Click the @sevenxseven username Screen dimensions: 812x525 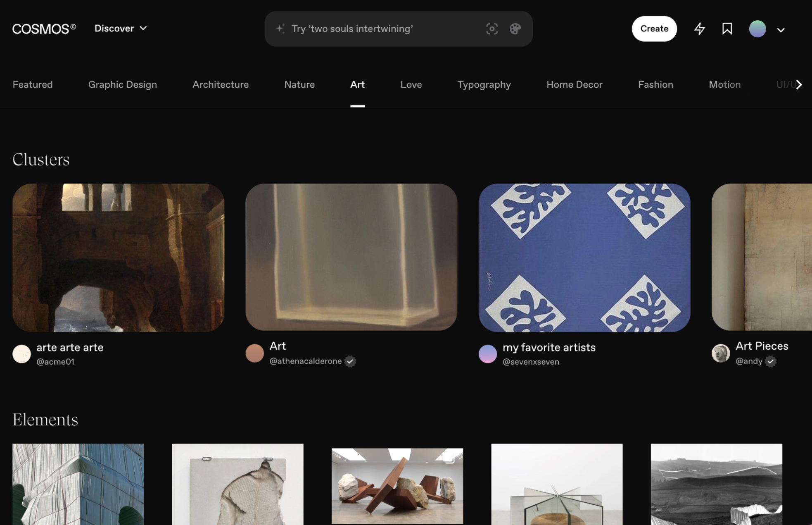tap(531, 362)
